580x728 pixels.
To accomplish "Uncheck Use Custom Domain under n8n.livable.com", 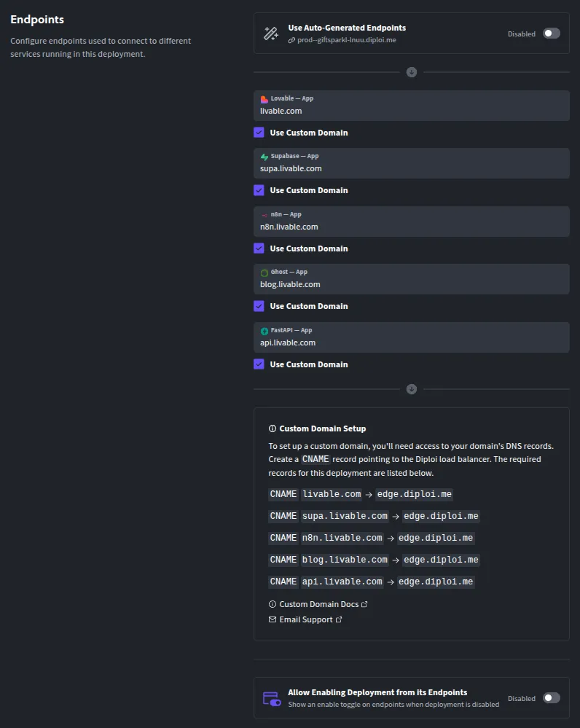I will pyautogui.click(x=259, y=248).
